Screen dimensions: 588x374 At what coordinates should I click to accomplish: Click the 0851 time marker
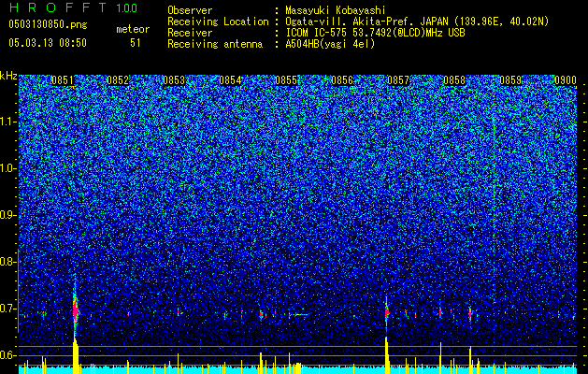tap(63, 80)
